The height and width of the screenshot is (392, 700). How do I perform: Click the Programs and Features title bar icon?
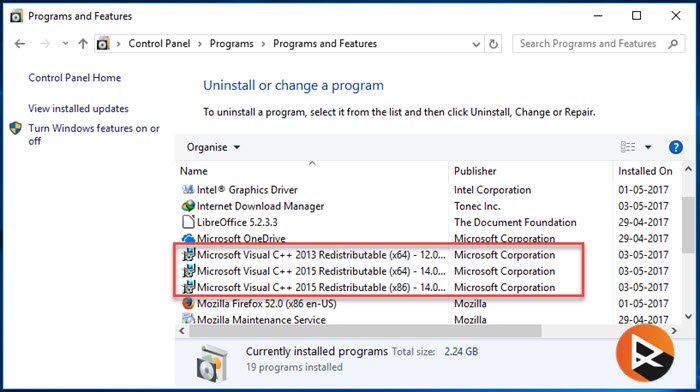click(x=16, y=16)
